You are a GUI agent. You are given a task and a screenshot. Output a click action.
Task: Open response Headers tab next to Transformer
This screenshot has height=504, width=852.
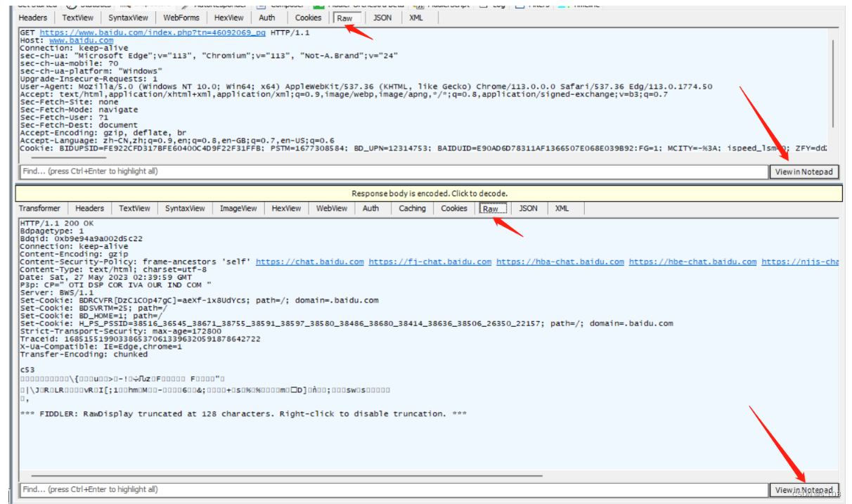click(89, 208)
